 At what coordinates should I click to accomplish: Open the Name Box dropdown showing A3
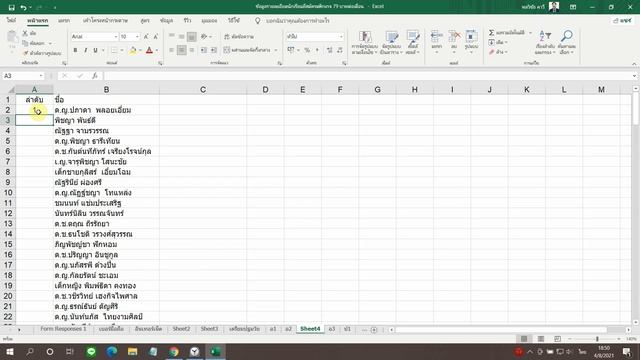point(41,76)
